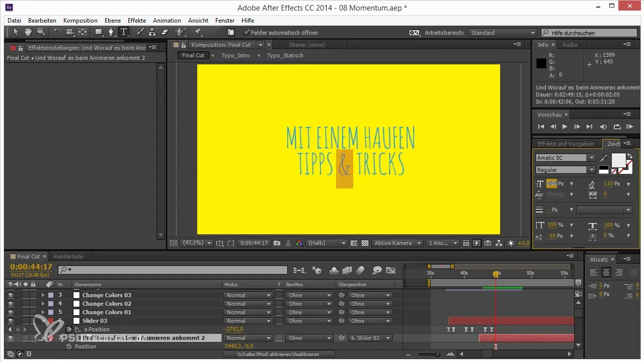Select the Clone Stamp tool
644x362 pixels.
click(x=152, y=32)
